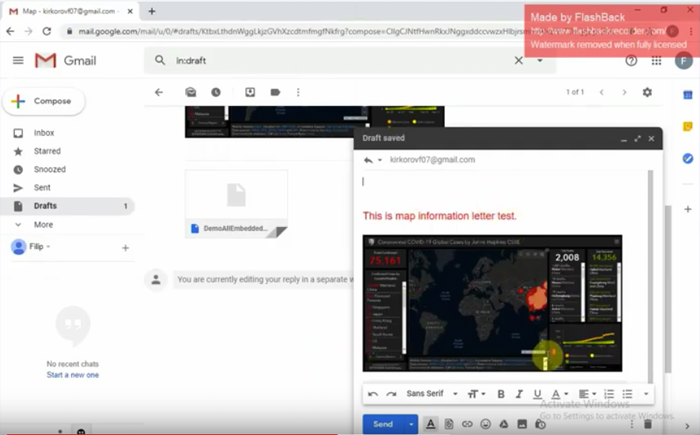Open more send options arrow
This screenshot has width=700, height=435.
pos(411,424)
